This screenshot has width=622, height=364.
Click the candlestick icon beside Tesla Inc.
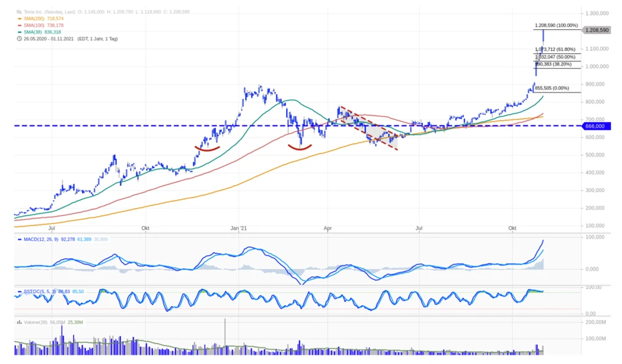point(18,11)
